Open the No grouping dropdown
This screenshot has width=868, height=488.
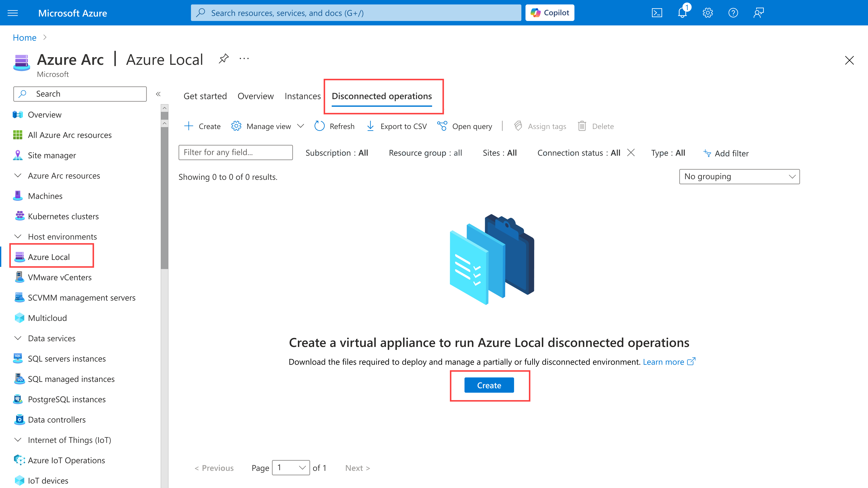[x=739, y=177]
